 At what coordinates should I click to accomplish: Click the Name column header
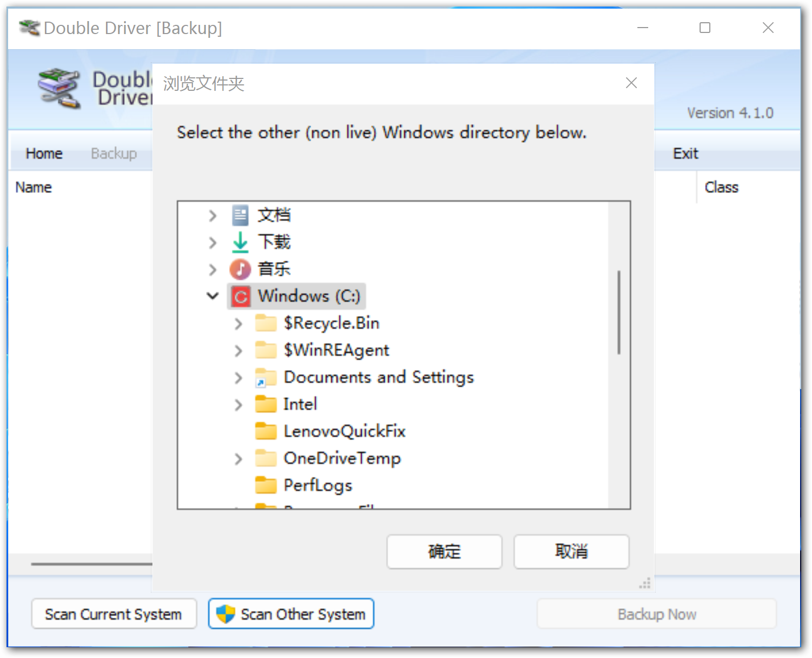[34, 187]
